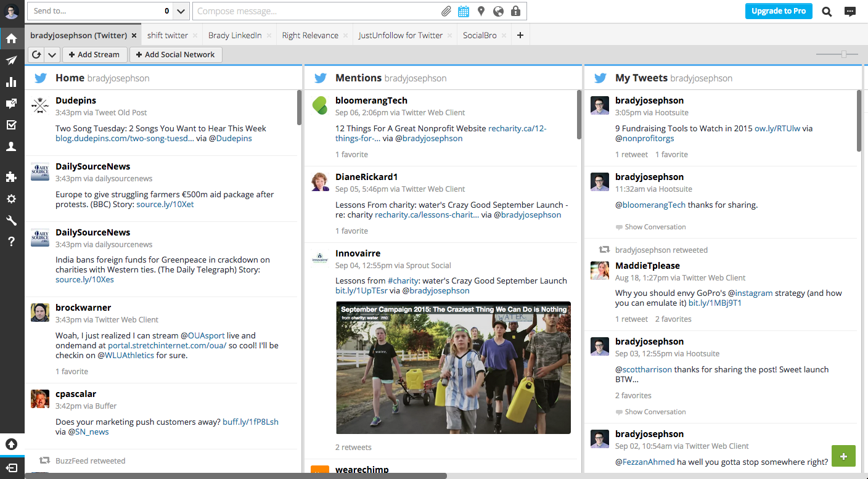The image size is (868, 479).
Task: Click the Upgrade to Pro button
Action: point(779,11)
